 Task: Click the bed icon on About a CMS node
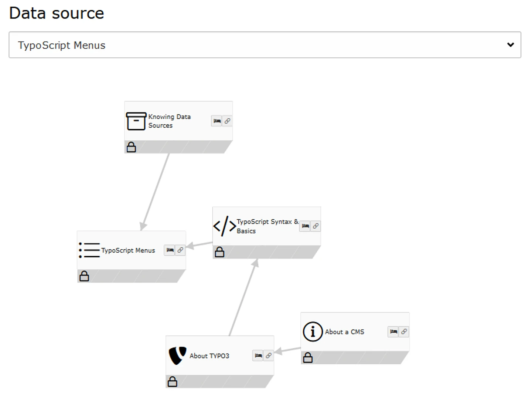393,331
